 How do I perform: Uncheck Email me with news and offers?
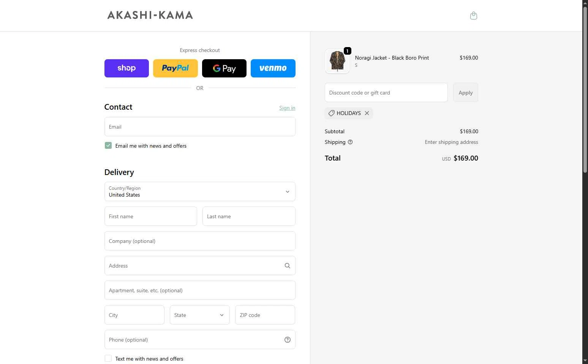(108, 145)
